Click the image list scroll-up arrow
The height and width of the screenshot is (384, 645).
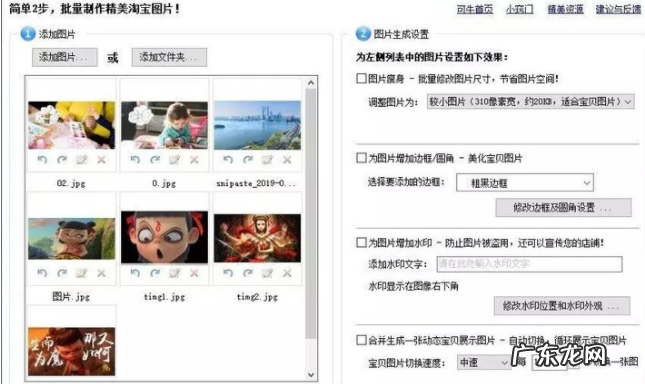tap(311, 83)
